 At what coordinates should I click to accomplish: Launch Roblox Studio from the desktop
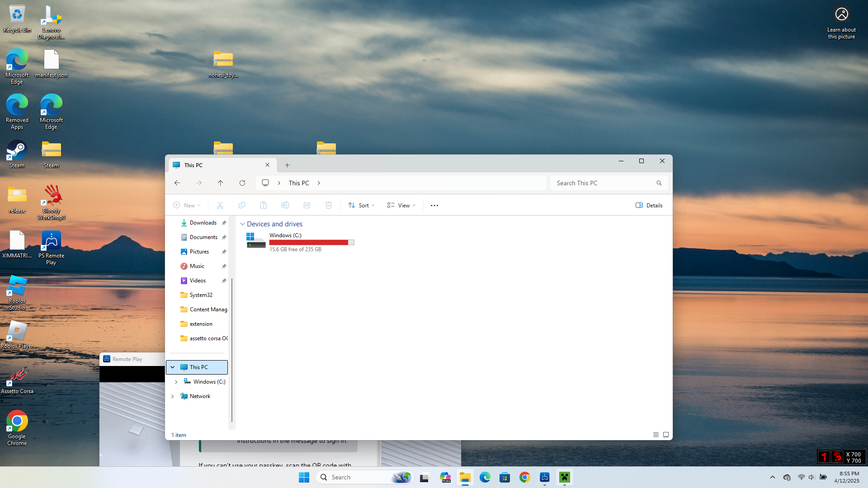click(17, 293)
